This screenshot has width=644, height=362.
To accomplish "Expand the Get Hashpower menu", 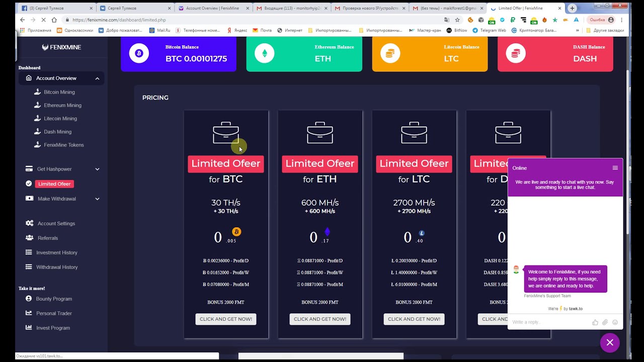I will pyautogui.click(x=97, y=169).
